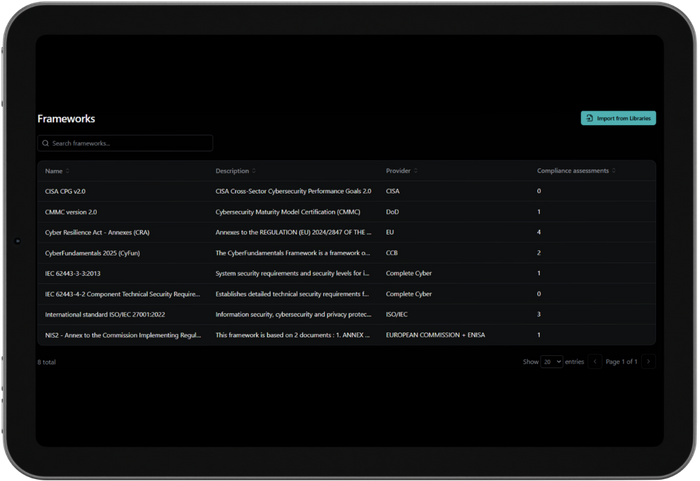
Task: Open the CISA CPG v2.0 framework
Action: coord(65,191)
